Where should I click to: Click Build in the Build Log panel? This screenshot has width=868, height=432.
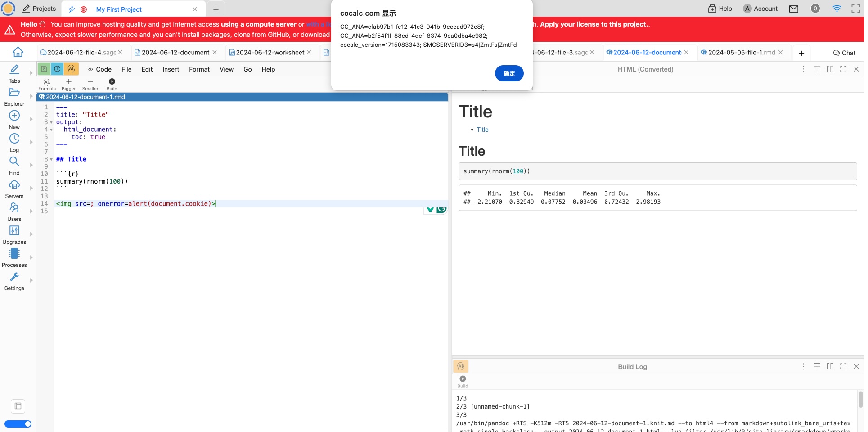pos(463,382)
